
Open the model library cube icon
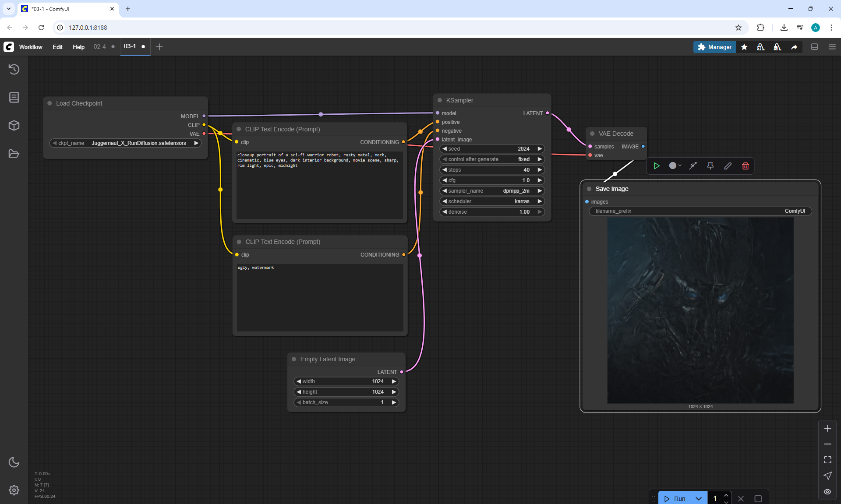(14, 126)
